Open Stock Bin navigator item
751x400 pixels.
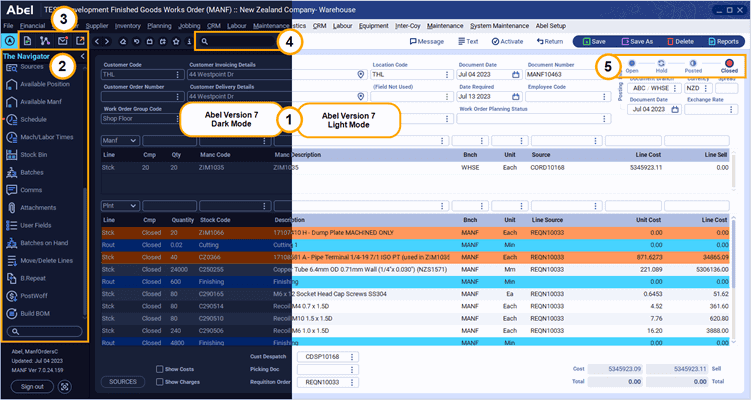pyautogui.click(x=34, y=155)
